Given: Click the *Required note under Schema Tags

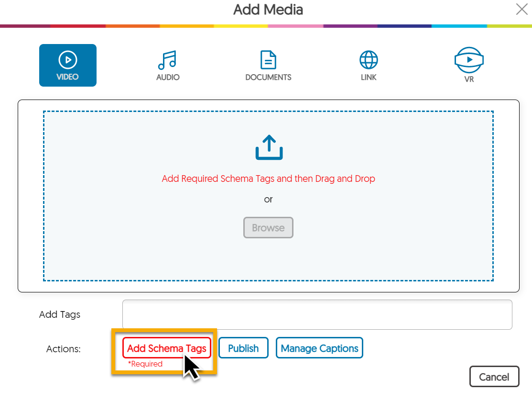Looking at the screenshot, I should 145,364.
